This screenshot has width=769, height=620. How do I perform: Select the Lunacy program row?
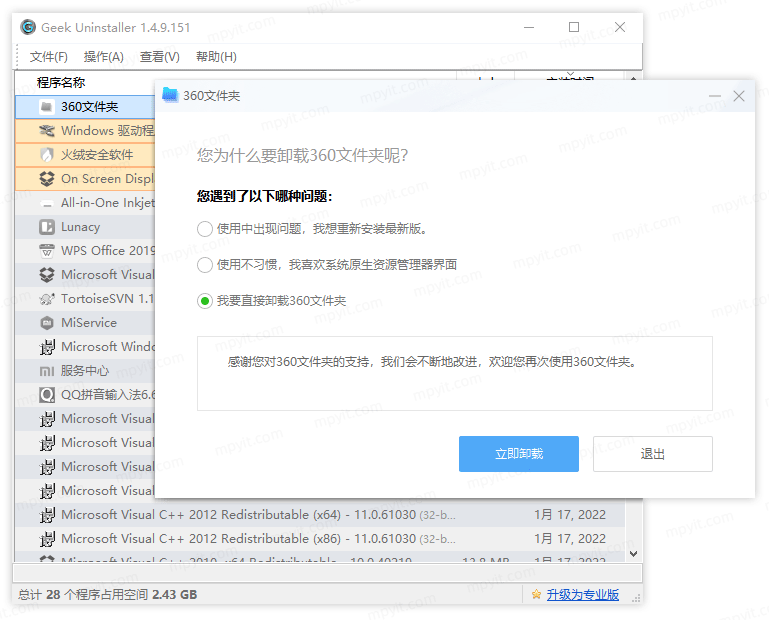[x=85, y=227]
